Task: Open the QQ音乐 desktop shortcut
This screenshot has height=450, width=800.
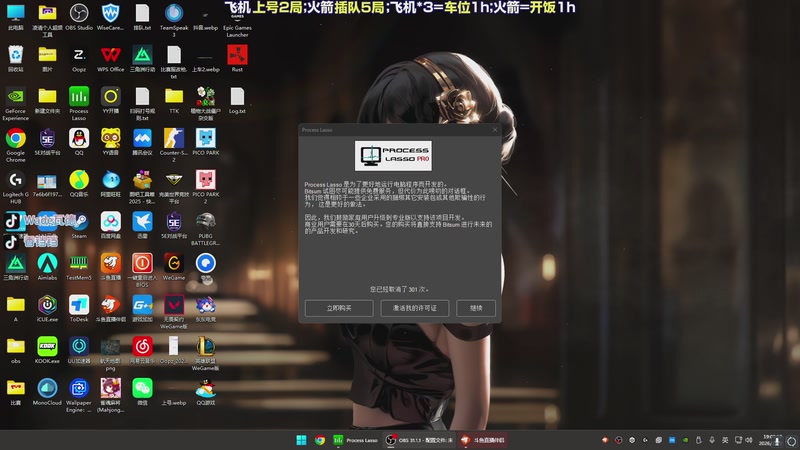Action: tap(79, 184)
